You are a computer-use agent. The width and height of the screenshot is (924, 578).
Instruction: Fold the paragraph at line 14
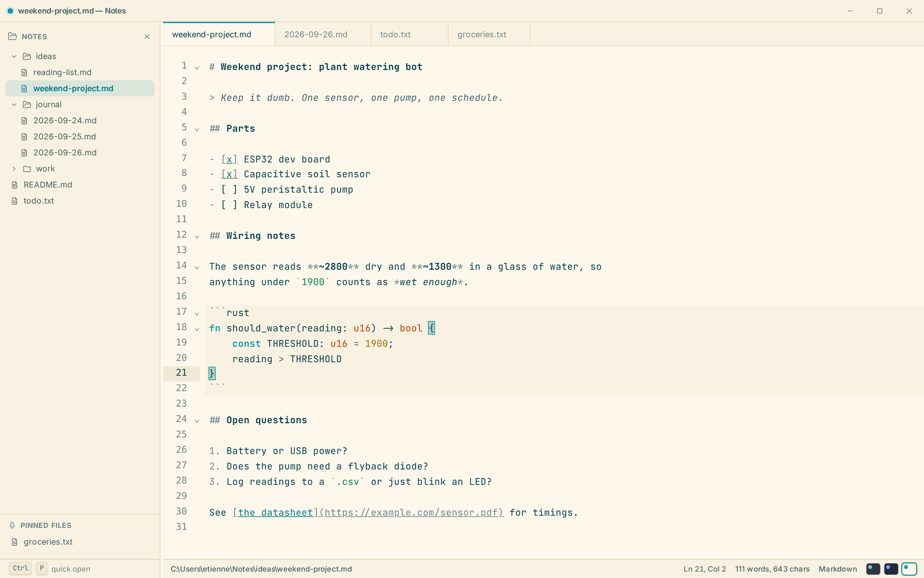(197, 267)
